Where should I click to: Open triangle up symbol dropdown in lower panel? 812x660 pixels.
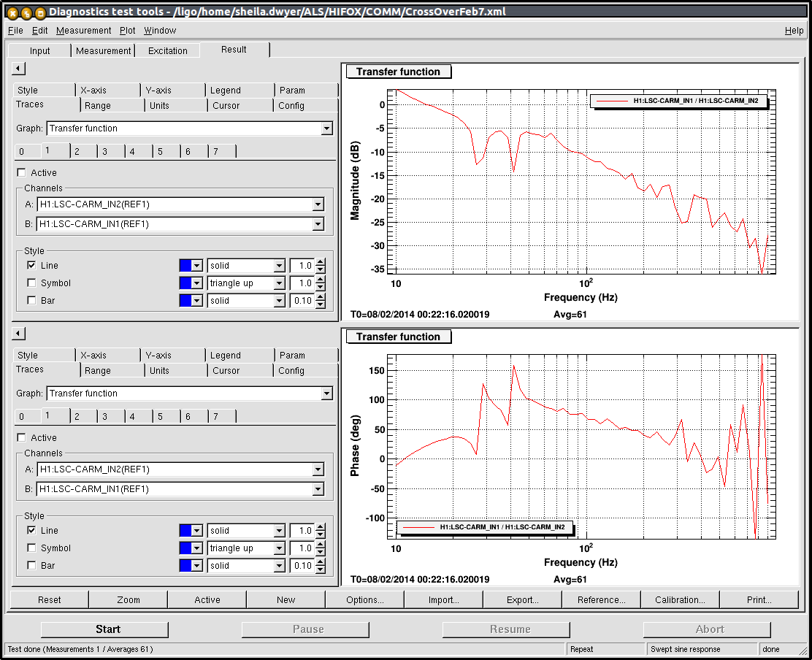click(x=279, y=548)
